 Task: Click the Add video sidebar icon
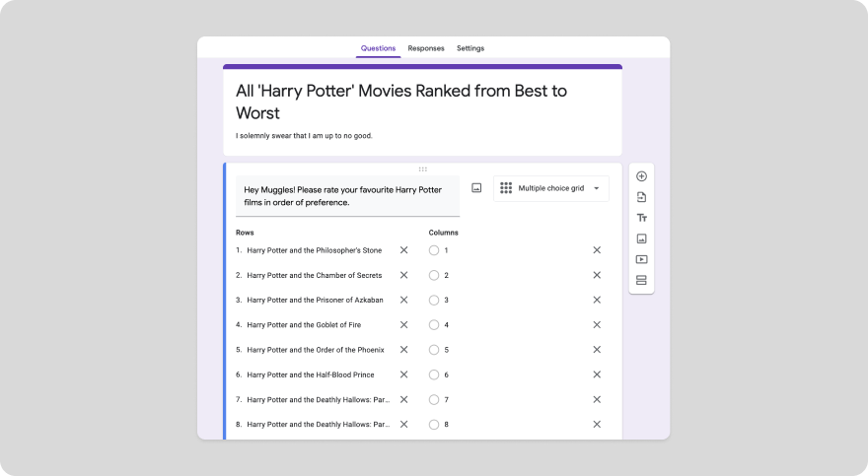pyautogui.click(x=641, y=259)
